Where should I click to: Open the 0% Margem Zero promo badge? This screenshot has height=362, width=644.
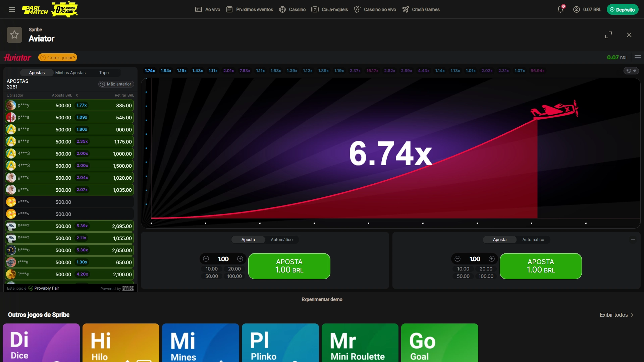[65, 9]
